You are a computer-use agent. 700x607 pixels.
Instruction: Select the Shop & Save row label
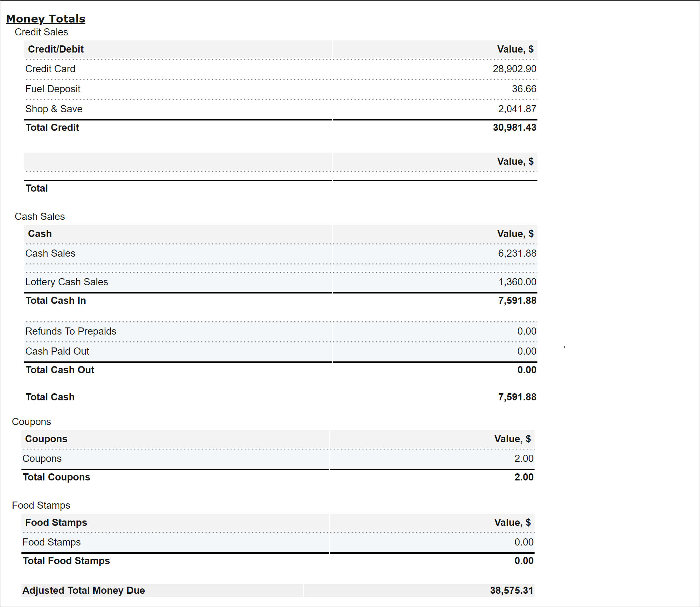54,109
